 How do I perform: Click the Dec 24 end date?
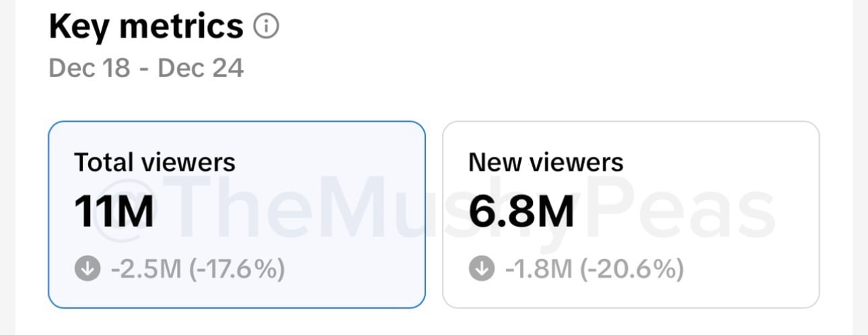click(201, 68)
